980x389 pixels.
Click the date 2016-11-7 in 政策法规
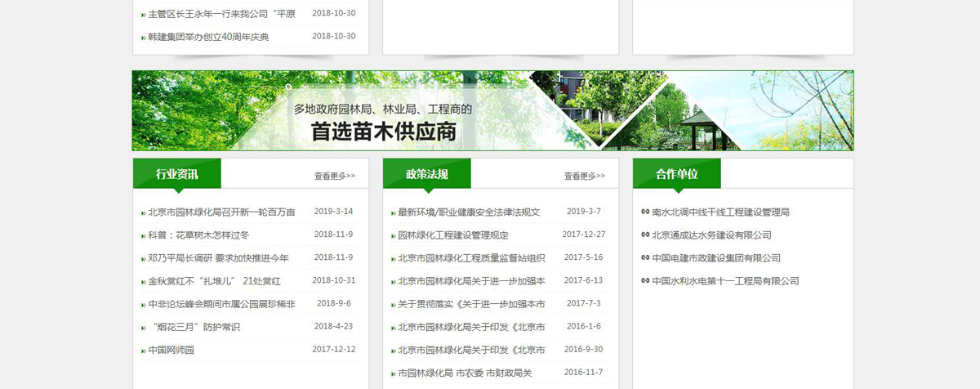[x=584, y=372]
